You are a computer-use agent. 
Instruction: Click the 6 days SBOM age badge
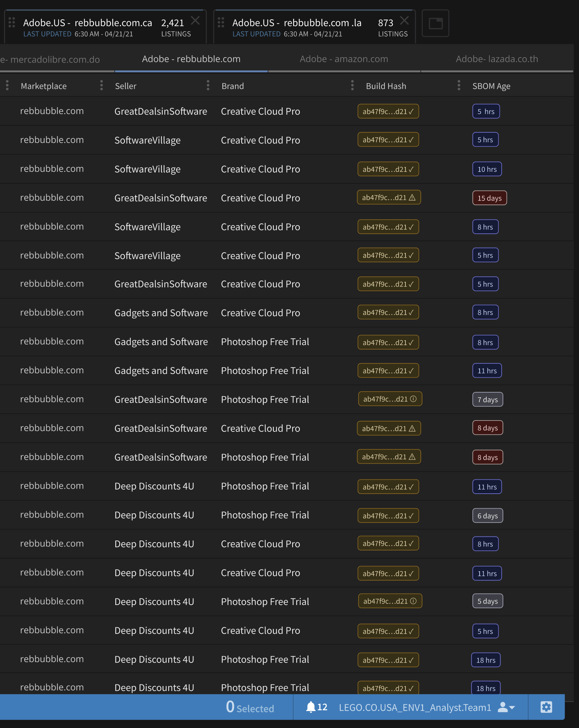coord(488,516)
